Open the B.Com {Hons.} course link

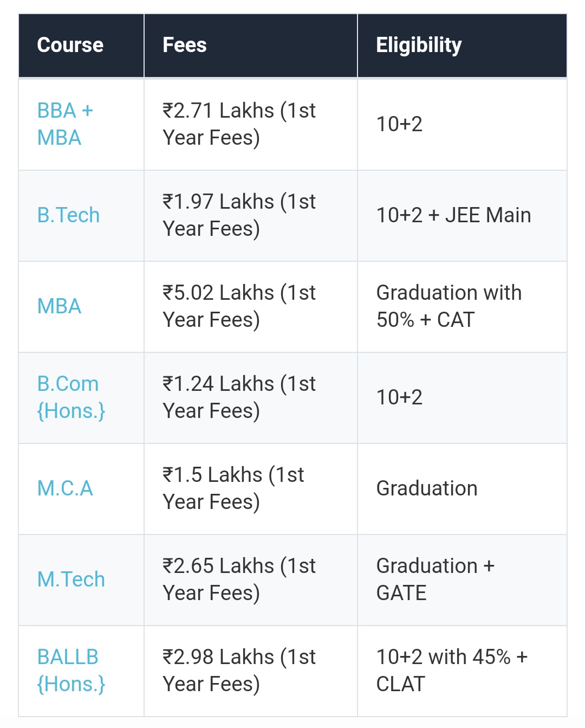point(70,397)
